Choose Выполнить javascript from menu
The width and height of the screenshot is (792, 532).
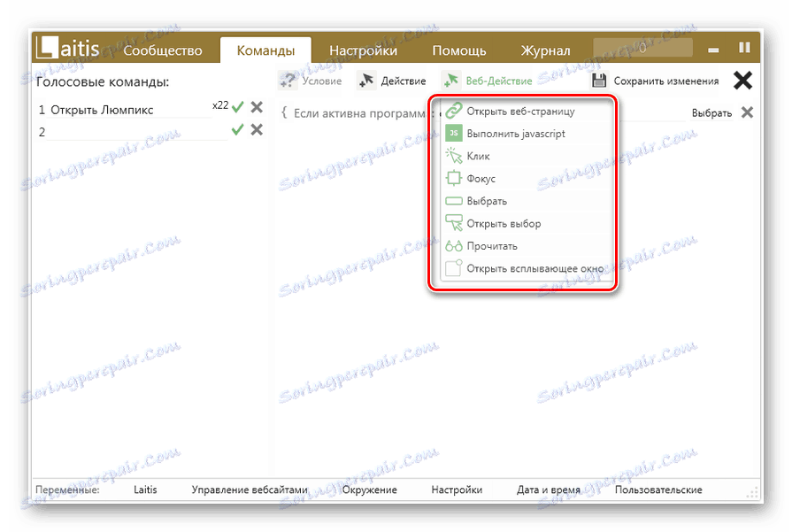coord(527,134)
